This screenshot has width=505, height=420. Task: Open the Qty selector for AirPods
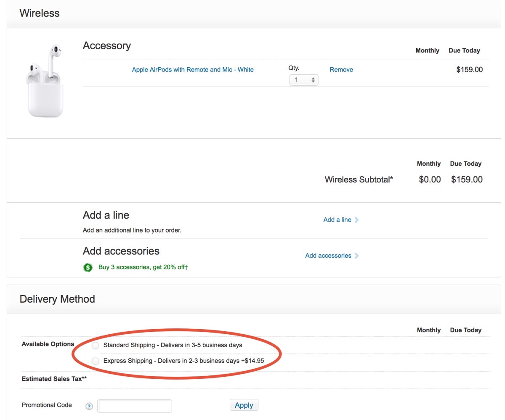[x=304, y=79]
